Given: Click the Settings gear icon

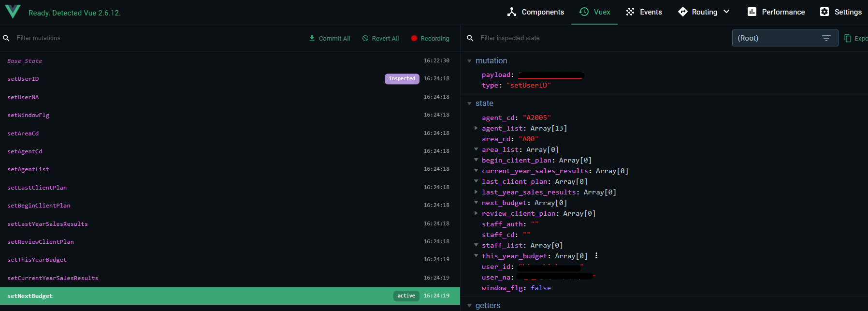Looking at the screenshot, I should coord(825,12).
